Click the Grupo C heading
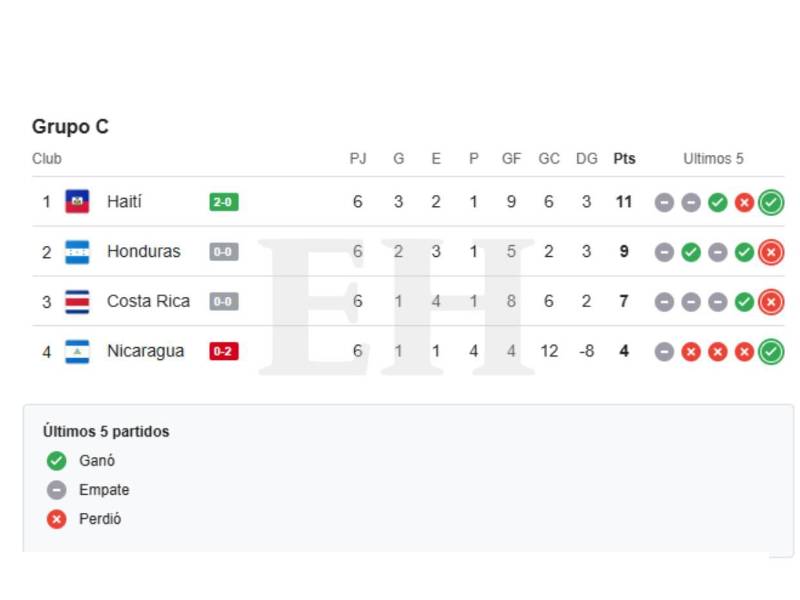This screenshot has width=800, height=600. click(x=70, y=127)
